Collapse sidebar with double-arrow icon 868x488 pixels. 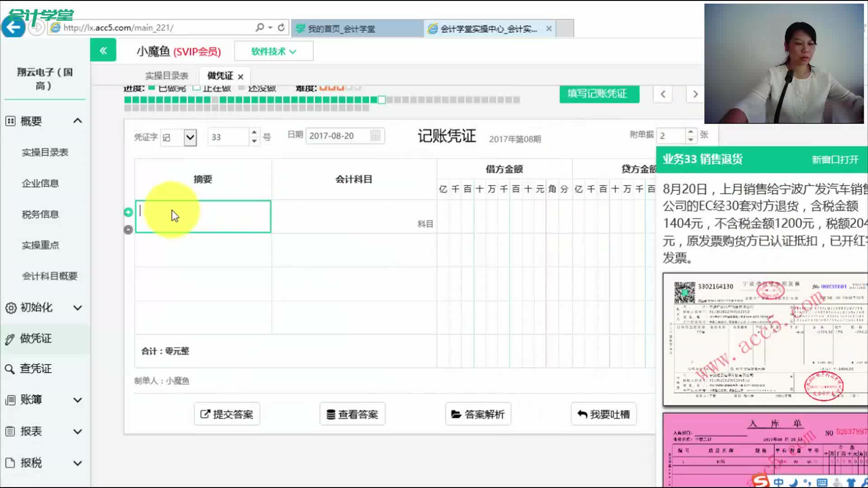tap(103, 51)
